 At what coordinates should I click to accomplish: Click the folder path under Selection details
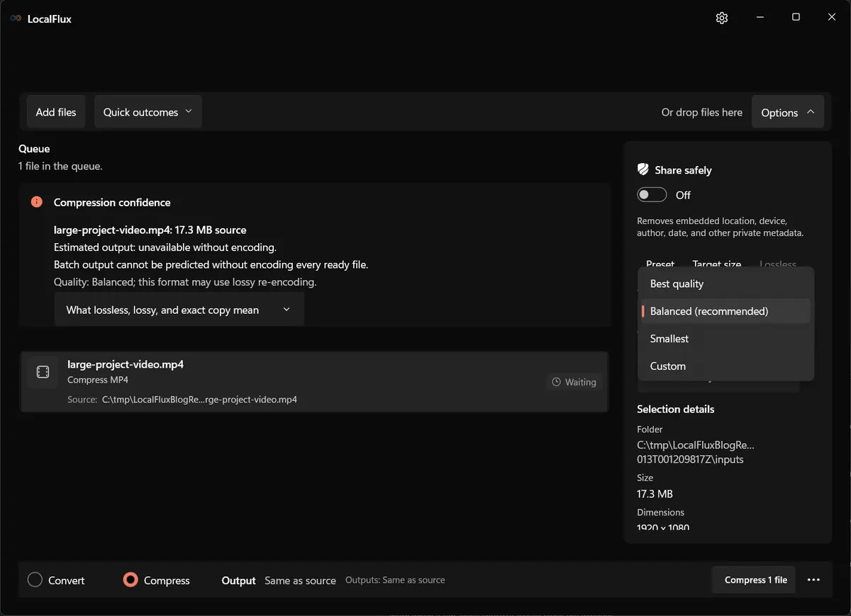click(x=696, y=452)
